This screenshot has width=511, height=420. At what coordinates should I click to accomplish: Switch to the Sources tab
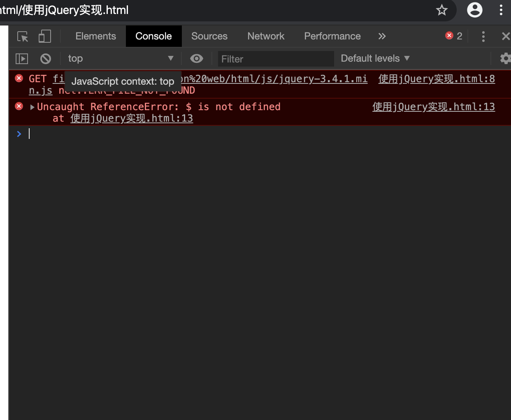[209, 36]
